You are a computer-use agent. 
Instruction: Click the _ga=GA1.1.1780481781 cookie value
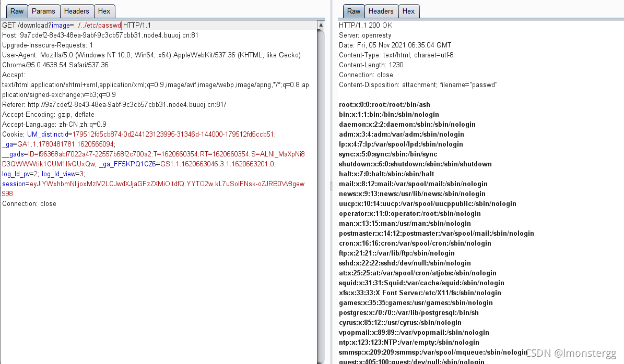pyautogui.click(x=59, y=144)
